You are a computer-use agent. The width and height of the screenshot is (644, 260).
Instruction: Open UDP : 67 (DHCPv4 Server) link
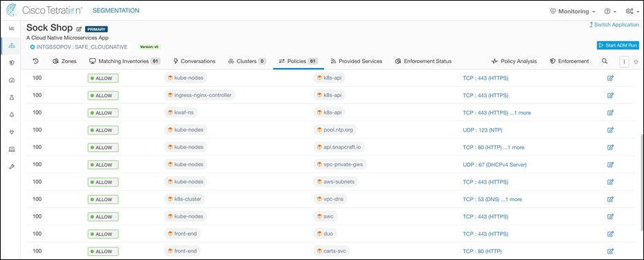pyautogui.click(x=494, y=164)
